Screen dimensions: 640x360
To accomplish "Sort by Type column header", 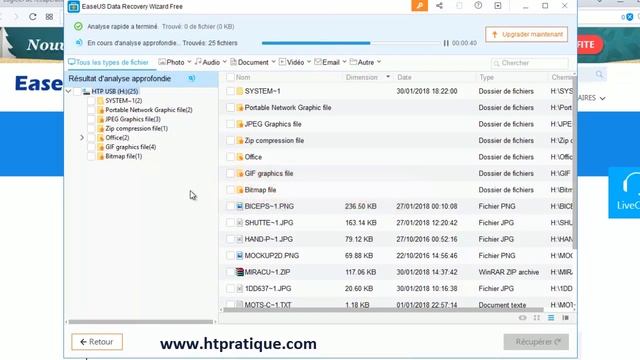I will (487, 77).
